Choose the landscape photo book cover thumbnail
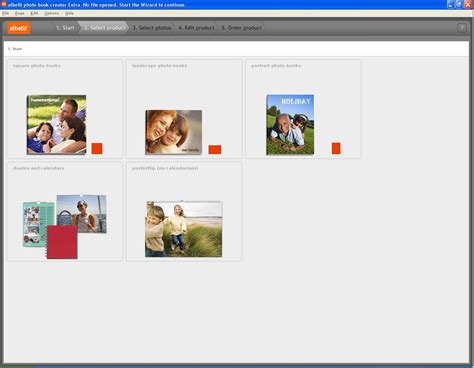 [x=174, y=132]
